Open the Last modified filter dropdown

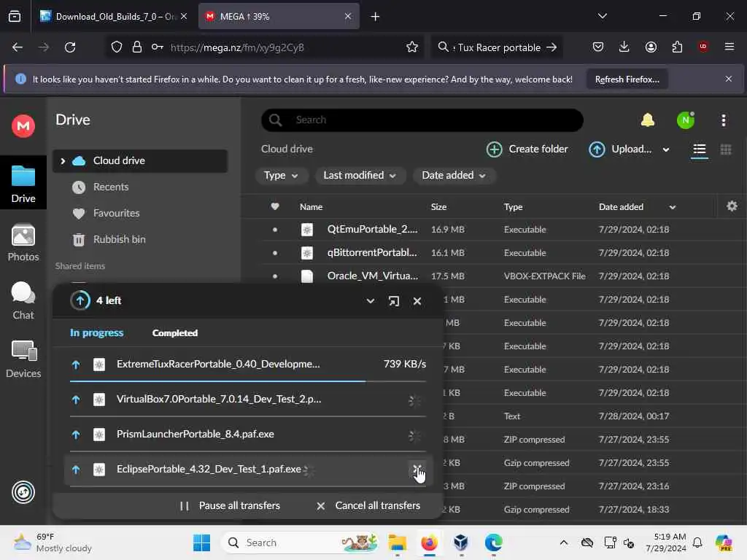[x=360, y=175]
